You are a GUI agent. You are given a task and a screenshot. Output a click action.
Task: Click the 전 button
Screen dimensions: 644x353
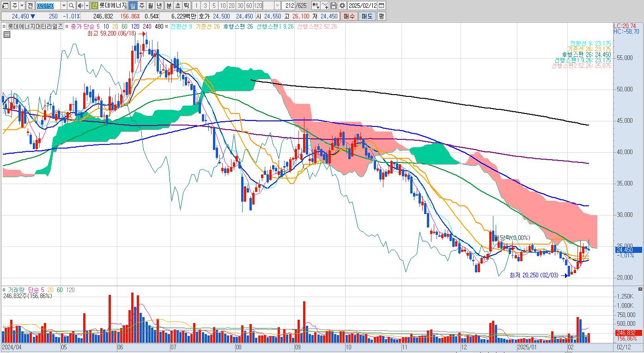(x=30, y=6)
